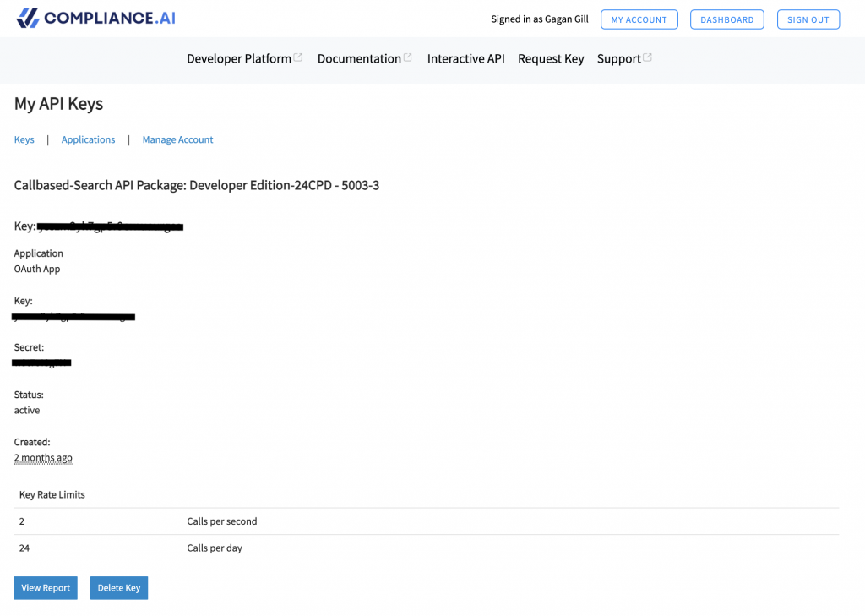Viewport: 865px width, 616px height.
Task: Open the Support nav link
Action: click(x=618, y=59)
